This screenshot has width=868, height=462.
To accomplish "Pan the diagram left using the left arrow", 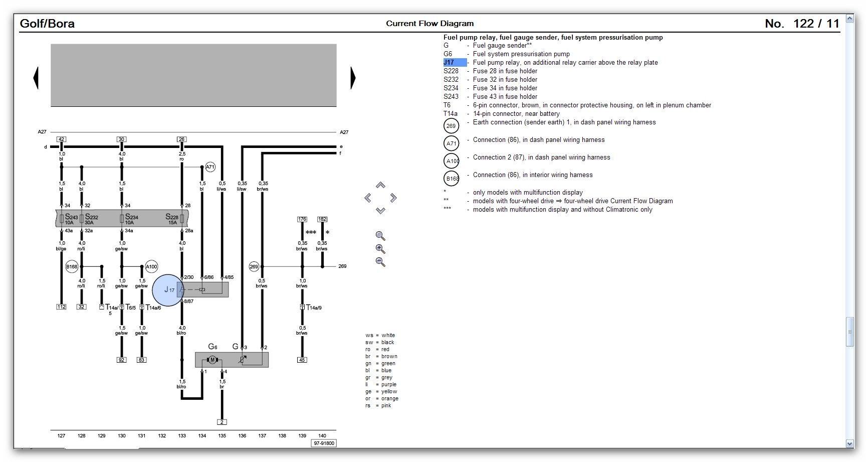I will point(367,198).
